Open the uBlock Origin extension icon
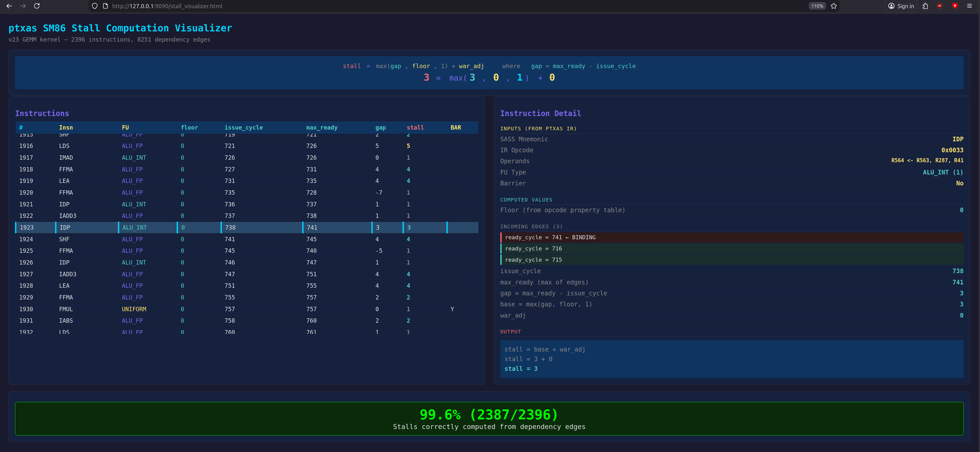 (940, 6)
